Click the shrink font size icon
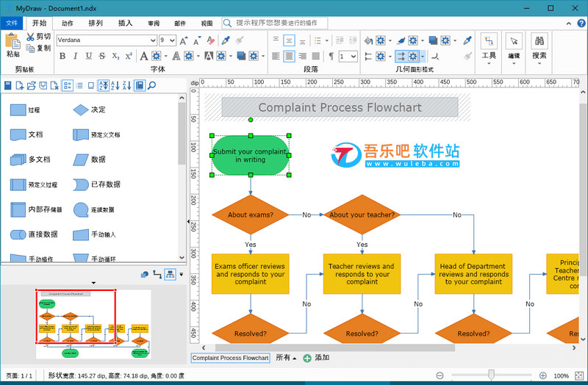 coord(197,40)
